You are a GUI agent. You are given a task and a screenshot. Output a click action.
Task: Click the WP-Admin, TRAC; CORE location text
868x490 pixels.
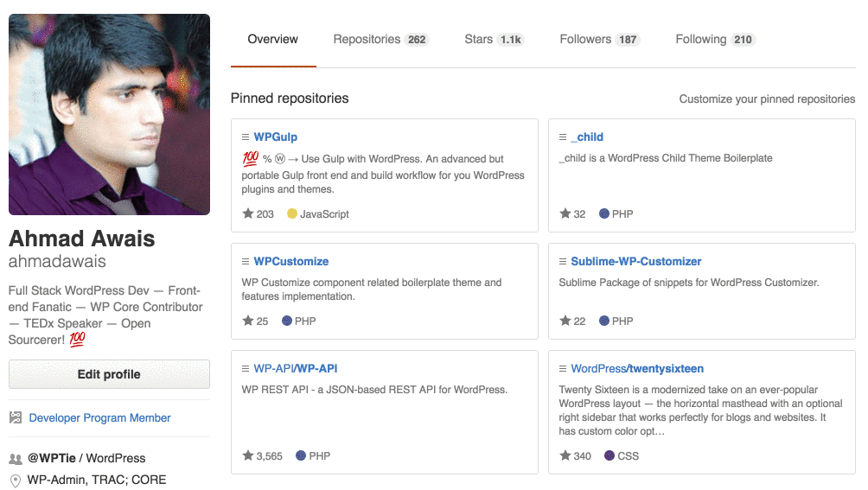(97, 480)
